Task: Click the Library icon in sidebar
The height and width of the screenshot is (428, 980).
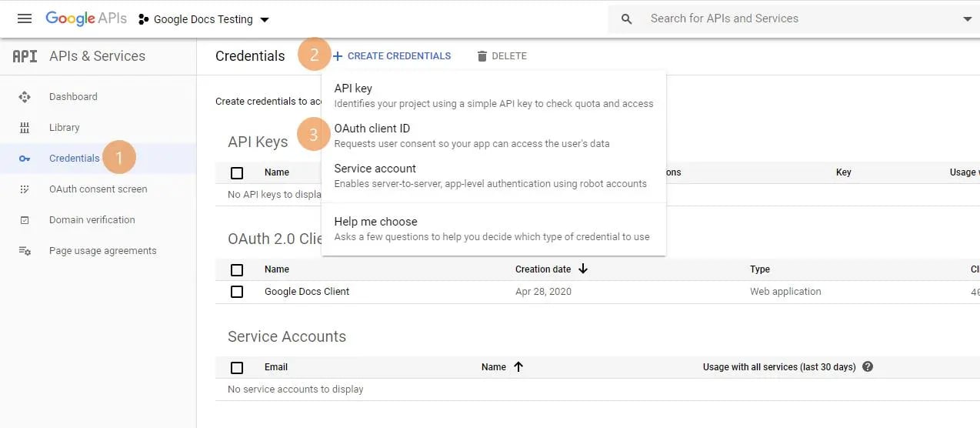Action: [25, 128]
